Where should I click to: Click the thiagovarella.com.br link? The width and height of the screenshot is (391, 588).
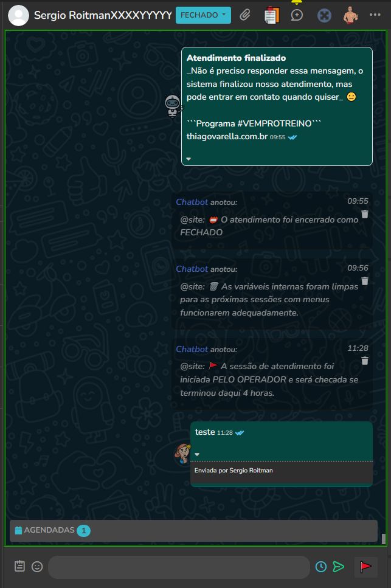(227, 136)
